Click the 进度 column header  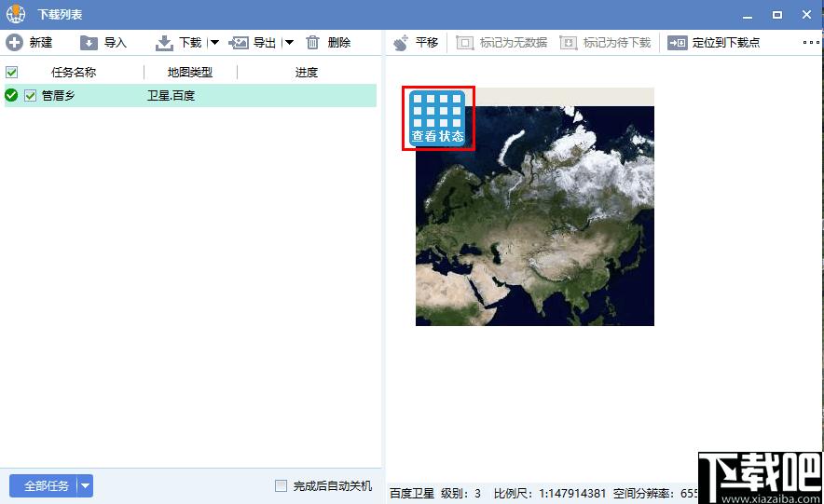(x=307, y=73)
